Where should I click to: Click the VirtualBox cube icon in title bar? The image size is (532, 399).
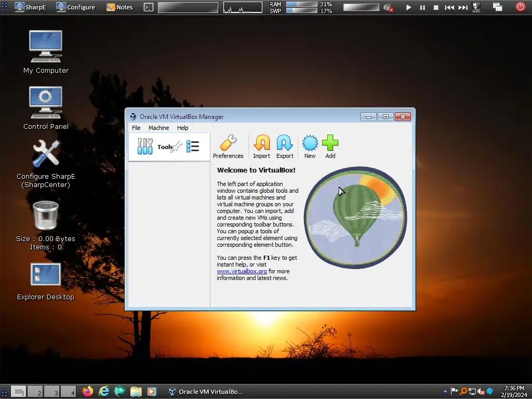tap(133, 117)
